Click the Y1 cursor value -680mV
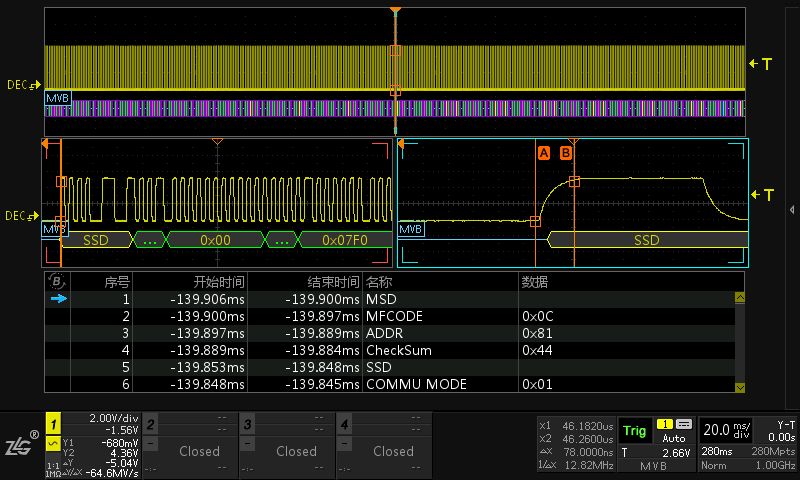The image size is (800, 480). point(119,443)
